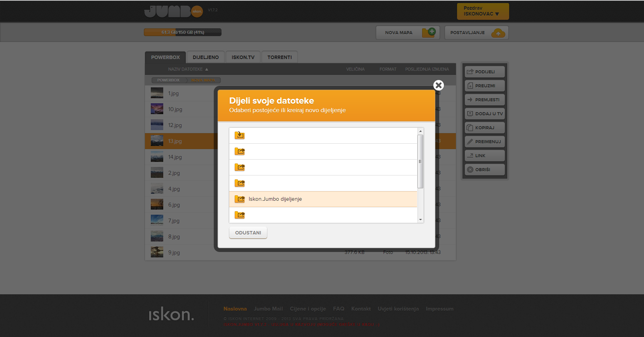Screen dimensions: 644x337
Task: Click thumbnail of 9.jpg
Action: 157,252
